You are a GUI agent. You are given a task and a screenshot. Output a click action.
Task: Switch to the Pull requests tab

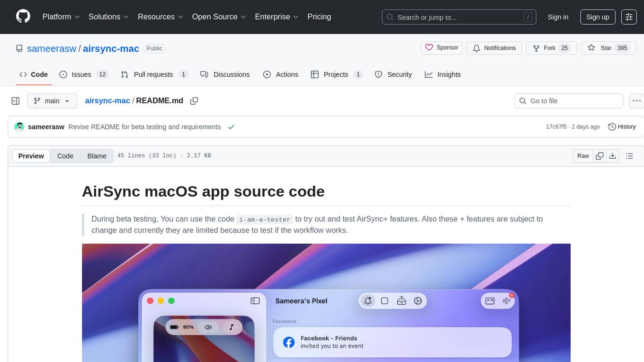tap(154, 74)
